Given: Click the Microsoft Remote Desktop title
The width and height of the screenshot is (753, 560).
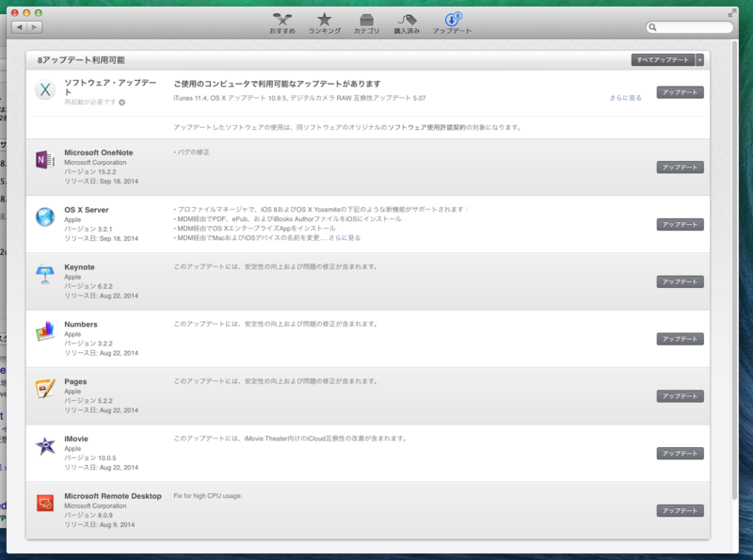Looking at the screenshot, I should (x=113, y=496).
